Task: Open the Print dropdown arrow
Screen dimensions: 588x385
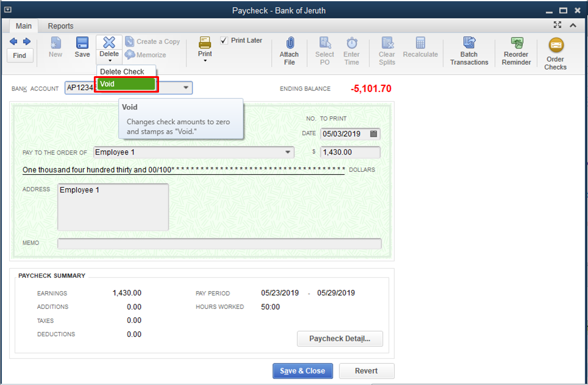Action: (x=205, y=60)
